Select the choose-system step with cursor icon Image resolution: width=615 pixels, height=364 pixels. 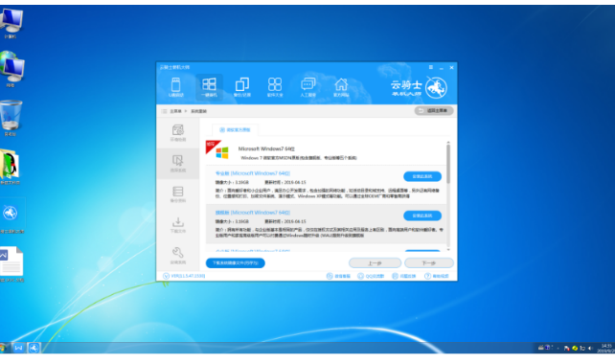(177, 164)
